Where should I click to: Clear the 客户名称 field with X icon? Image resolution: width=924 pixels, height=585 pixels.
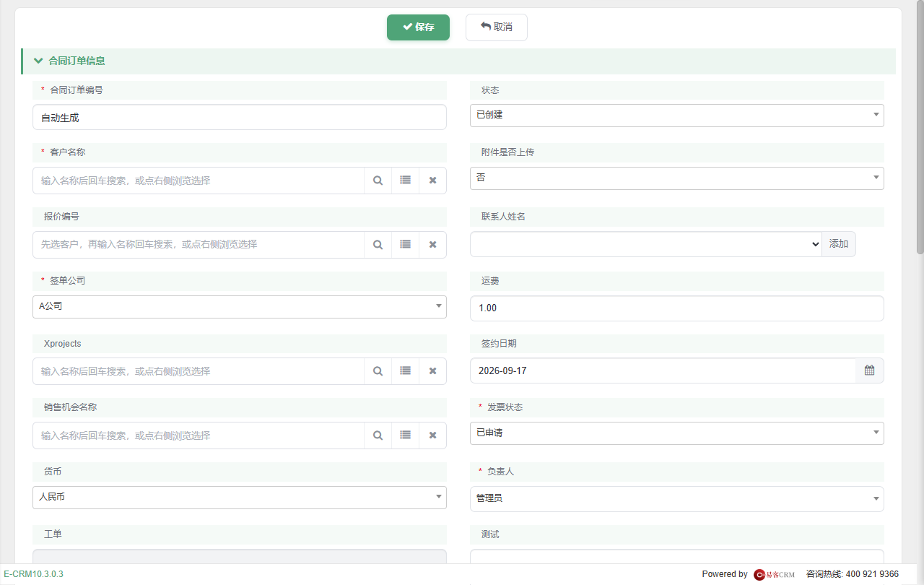pyautogui.click(x=432, y=181)
